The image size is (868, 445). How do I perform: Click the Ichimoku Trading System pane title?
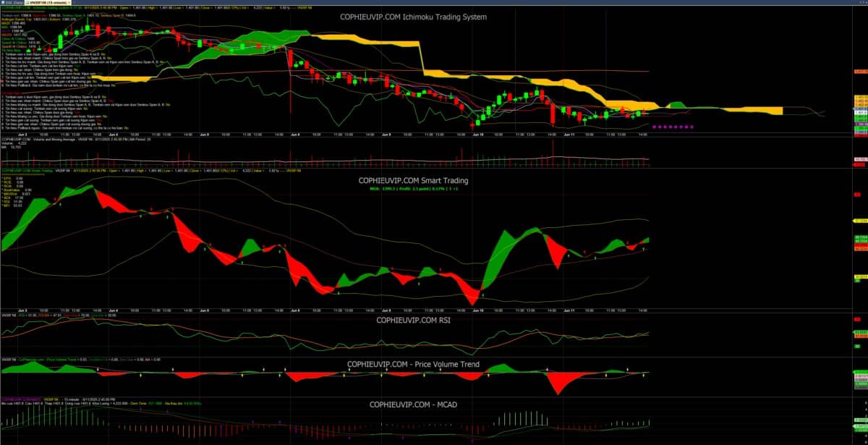[413, 17]
